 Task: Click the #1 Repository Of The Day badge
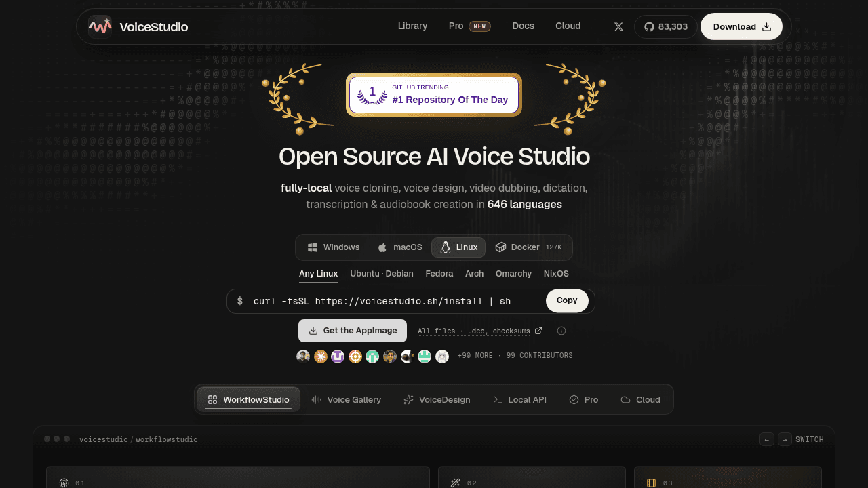(434, 94)
